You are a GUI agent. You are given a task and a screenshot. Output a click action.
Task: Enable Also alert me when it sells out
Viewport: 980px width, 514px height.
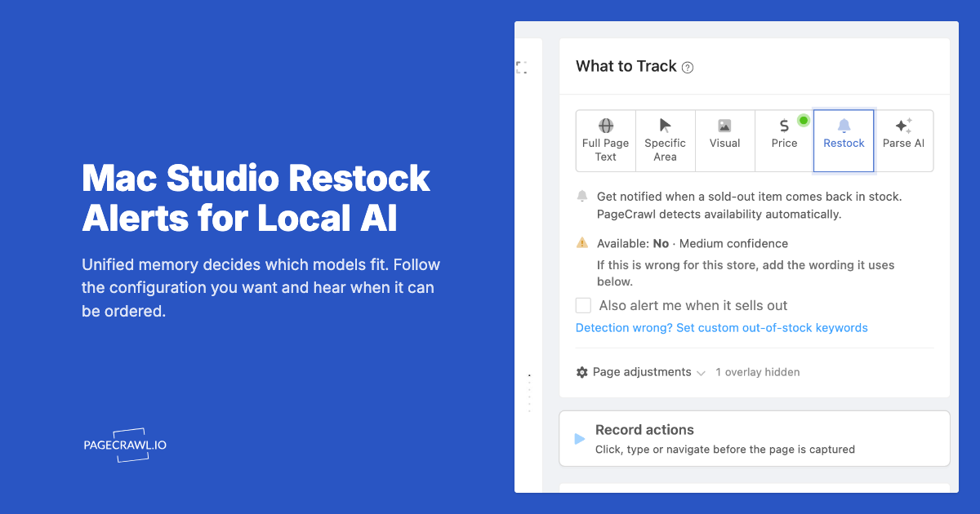click(x=583, y=305)
